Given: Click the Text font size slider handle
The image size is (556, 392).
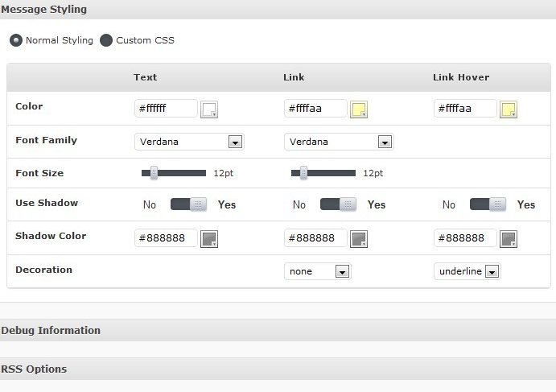Looking at the screenshot, I should (154, 173).
